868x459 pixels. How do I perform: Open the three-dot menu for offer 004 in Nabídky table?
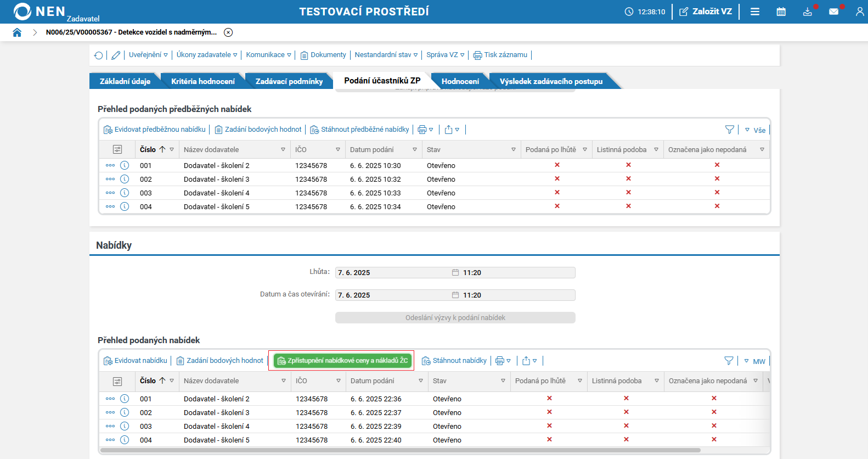tap(110, 440)
